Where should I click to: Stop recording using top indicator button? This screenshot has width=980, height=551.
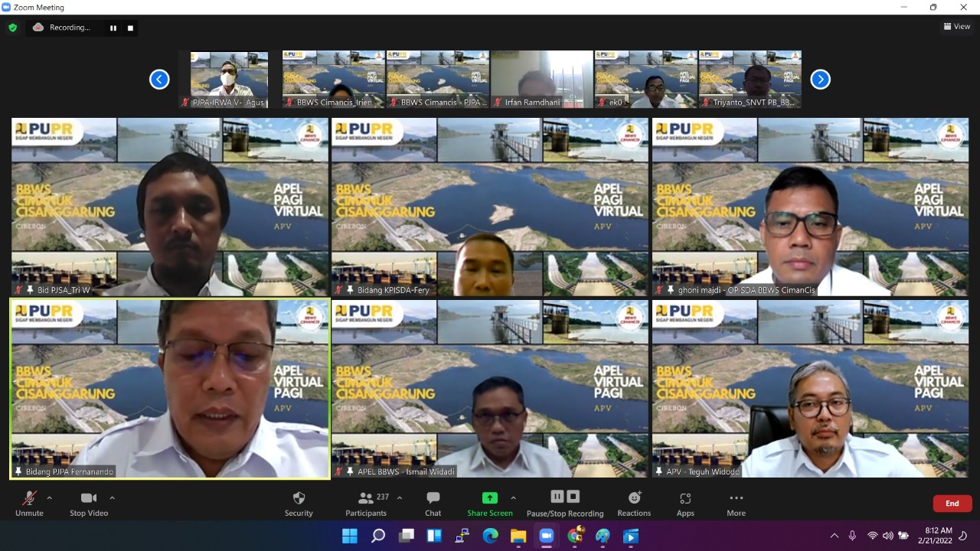pyautogui.click(x=130, y=28)
